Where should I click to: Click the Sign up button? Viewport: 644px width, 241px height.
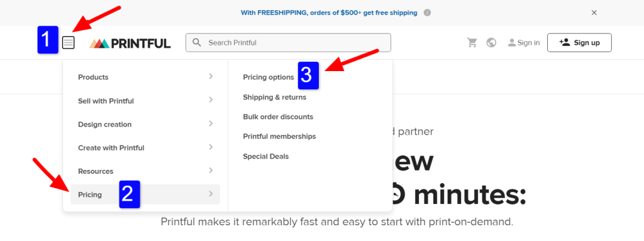click(x=579, y=43)
